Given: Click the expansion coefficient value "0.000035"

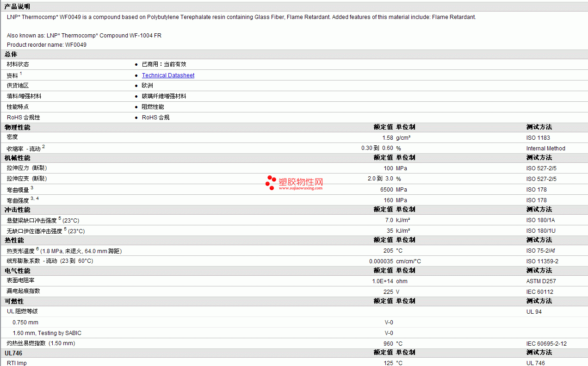Looking at the screenshot, I should (x=381, y=261).
